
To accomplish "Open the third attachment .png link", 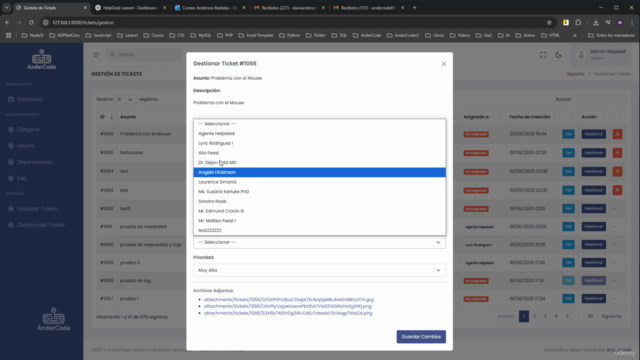I will pos(288,313).
